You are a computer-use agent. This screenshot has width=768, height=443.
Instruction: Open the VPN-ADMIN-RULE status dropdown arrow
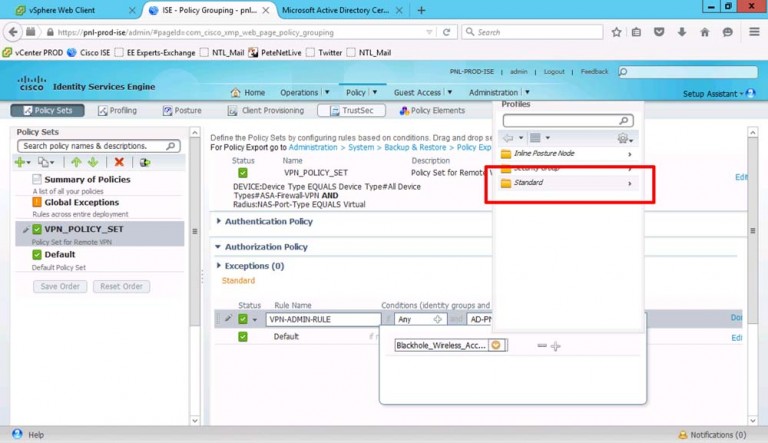pyautogui.click(x=255, y=320)
